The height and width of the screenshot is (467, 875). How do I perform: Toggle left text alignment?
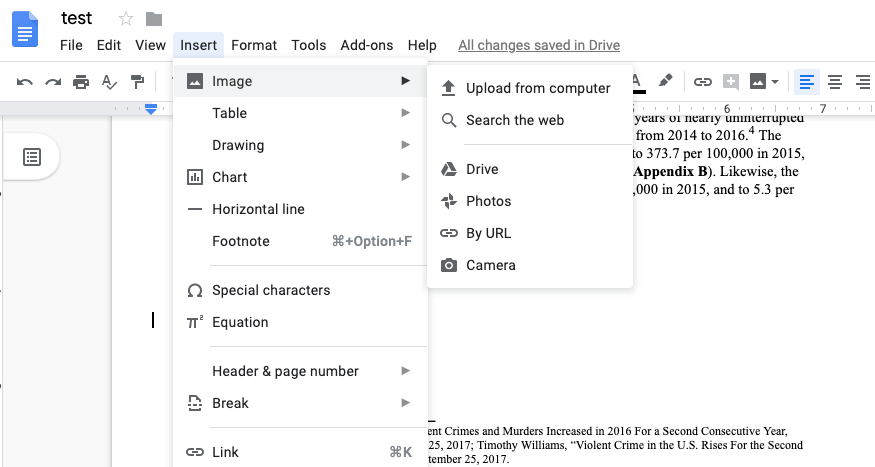point(806,81)
